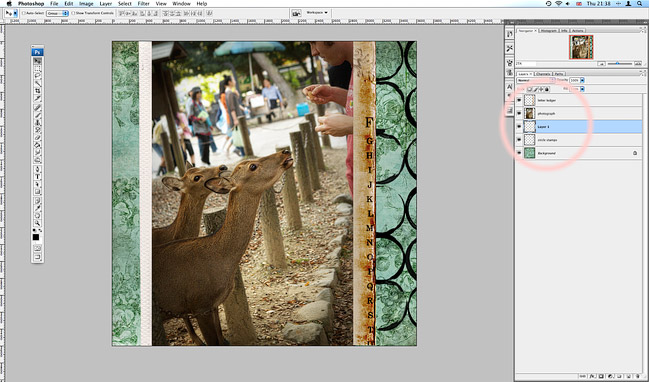Image resolution: width=649 pixels, height=382 pixels.
Task: Select the Brush tool
Action: point(37,115)
